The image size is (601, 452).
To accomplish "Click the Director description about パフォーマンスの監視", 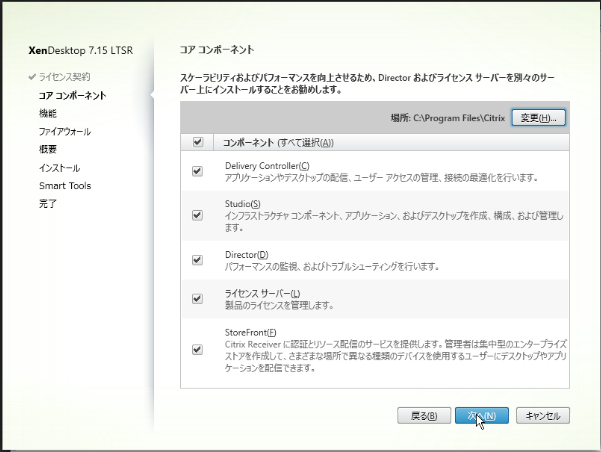I will tap(332, 266).
